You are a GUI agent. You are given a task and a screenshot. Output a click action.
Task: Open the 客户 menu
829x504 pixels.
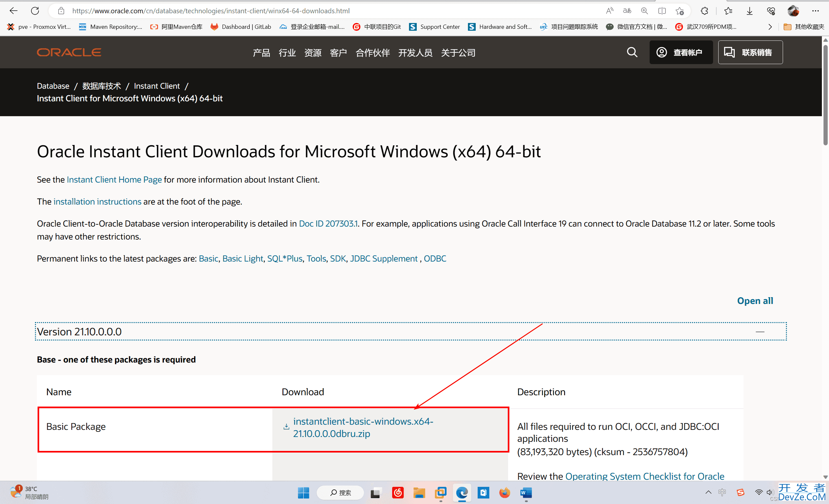tap(338, 53)
